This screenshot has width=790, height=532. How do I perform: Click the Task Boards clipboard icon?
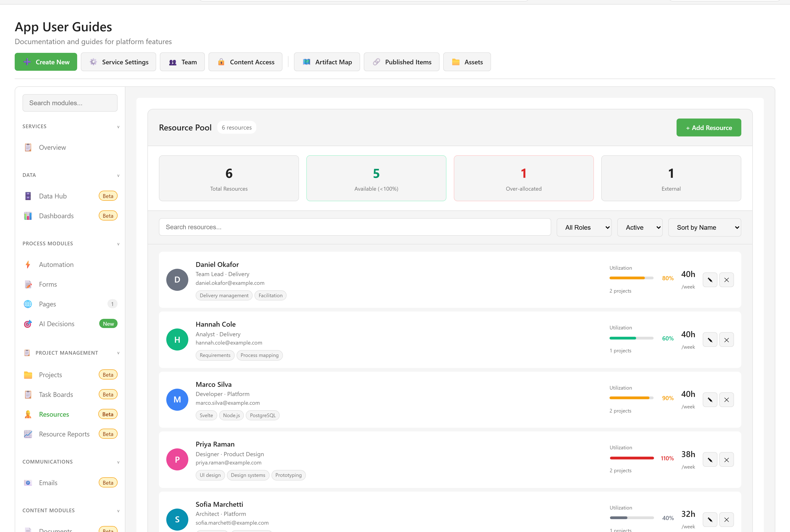point(28,395)
